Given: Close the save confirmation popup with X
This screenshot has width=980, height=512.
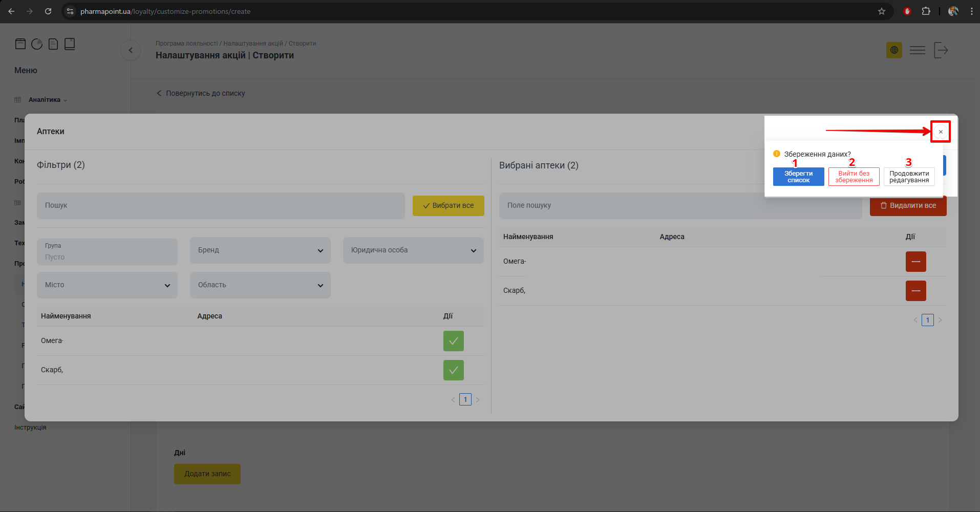Looking at the screenshot, I should point(940,132).
